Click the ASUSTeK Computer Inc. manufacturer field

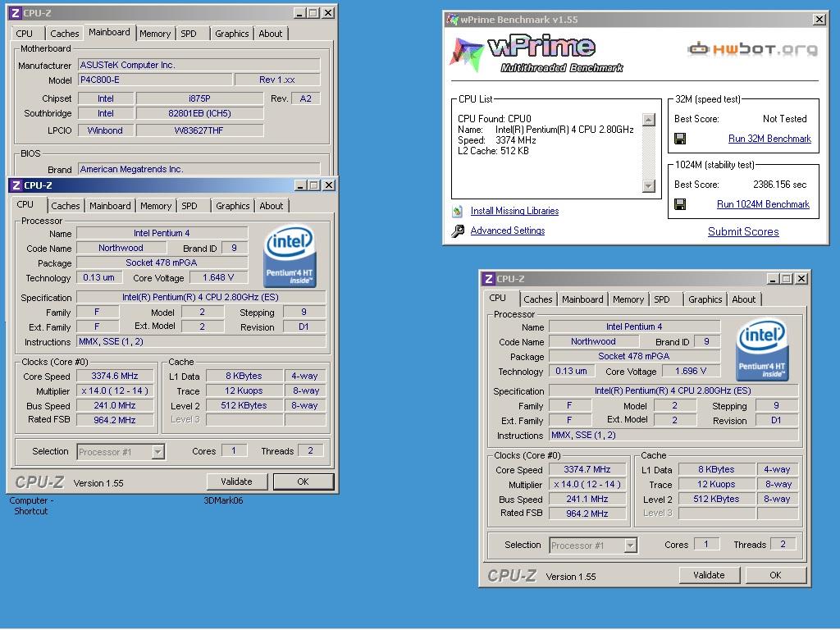pyautogui.click(x=199, y=65)
